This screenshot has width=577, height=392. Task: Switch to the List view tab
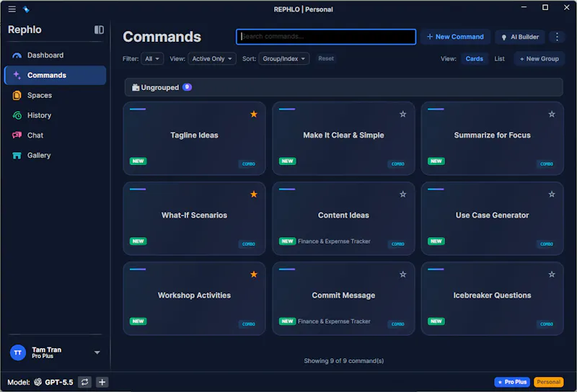pyautogui.click(x=499, y=59)
